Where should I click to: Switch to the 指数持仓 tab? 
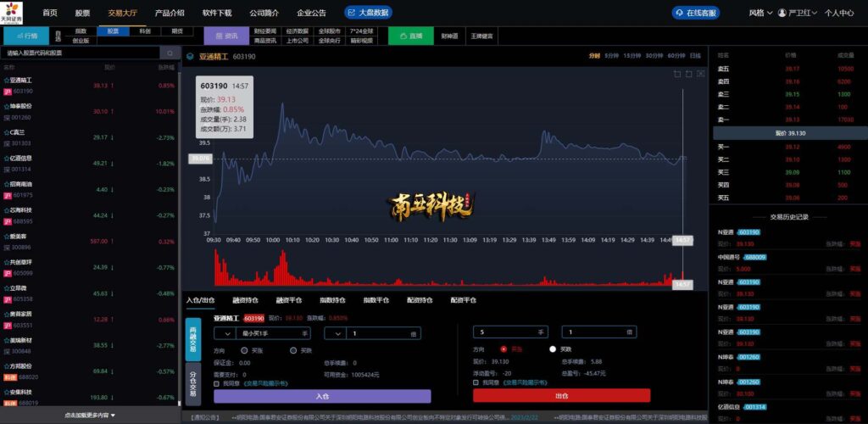pos(332,300)
